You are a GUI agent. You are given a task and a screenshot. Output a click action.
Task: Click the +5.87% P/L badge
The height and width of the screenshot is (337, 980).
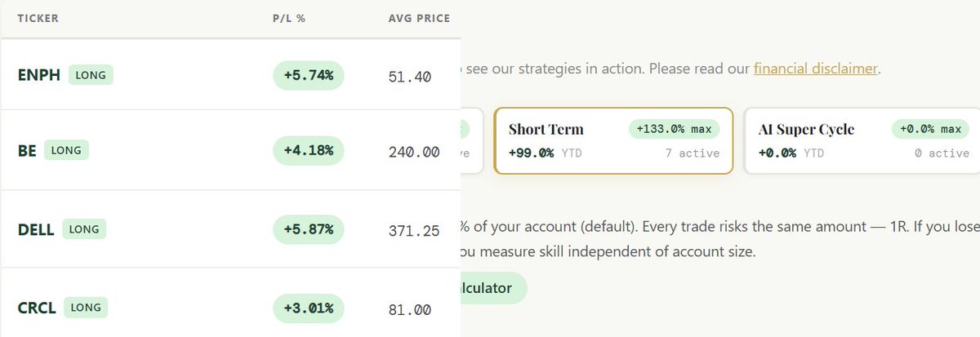[309, 229]
